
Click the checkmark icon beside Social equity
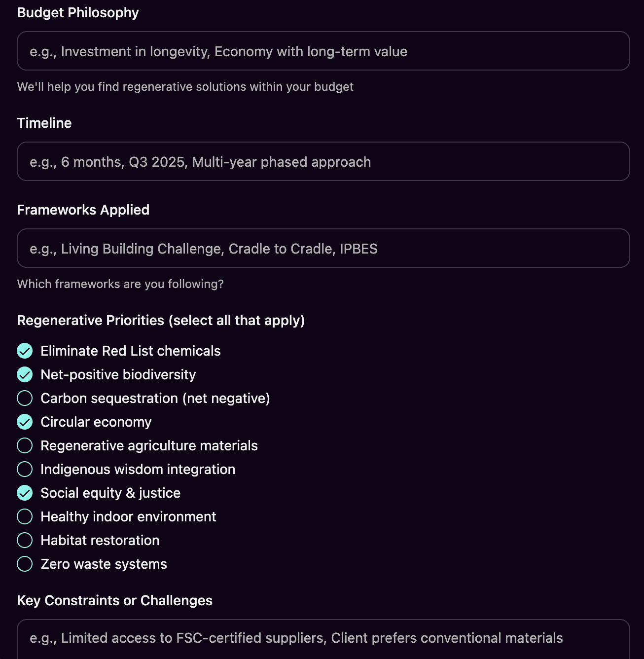point(25,493)
